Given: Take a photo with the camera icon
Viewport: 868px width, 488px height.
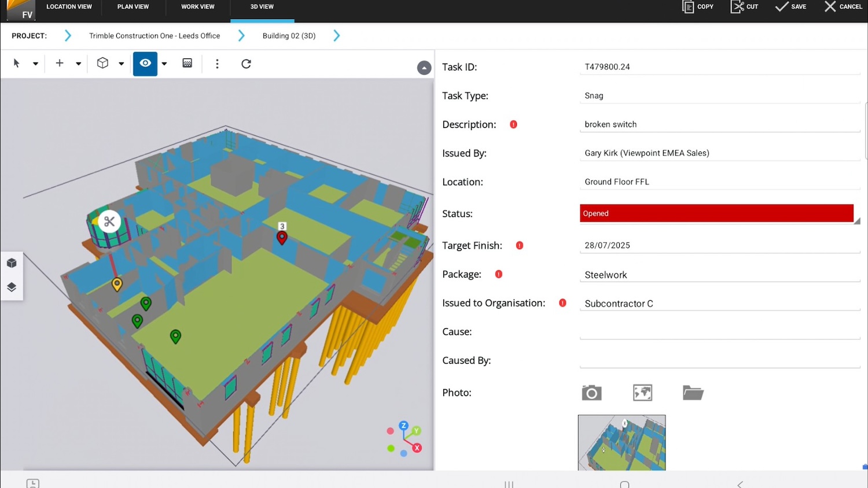Looking at the screenshot, I should pyautogui.click(x=591, y=393).
